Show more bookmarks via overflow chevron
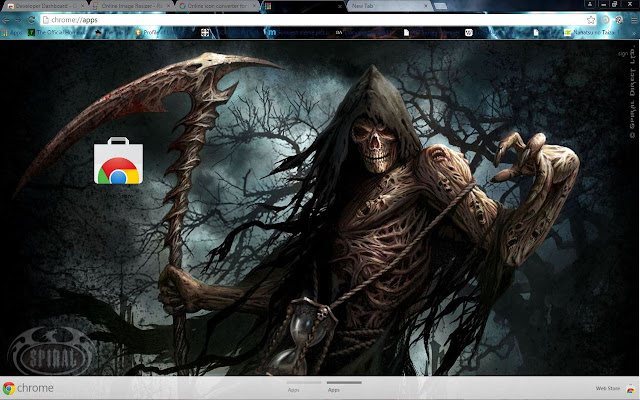The image size is (640, 400). point(634,33)
